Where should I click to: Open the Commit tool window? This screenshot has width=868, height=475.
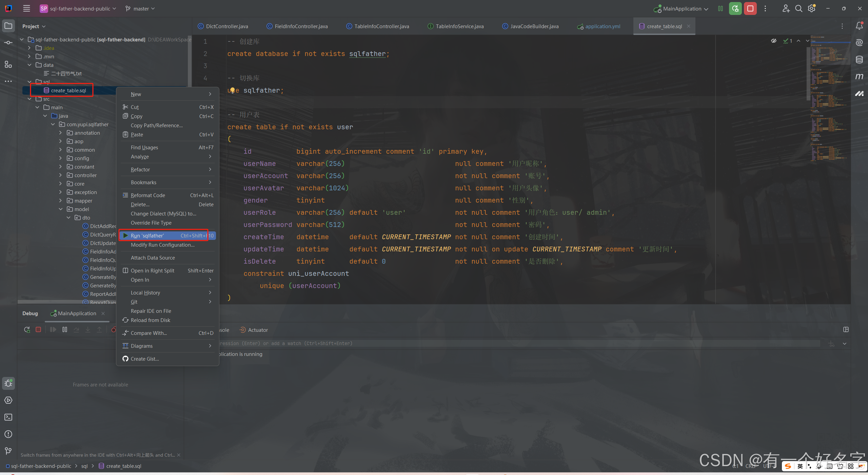pyautogui.click(x=8, y=43)
